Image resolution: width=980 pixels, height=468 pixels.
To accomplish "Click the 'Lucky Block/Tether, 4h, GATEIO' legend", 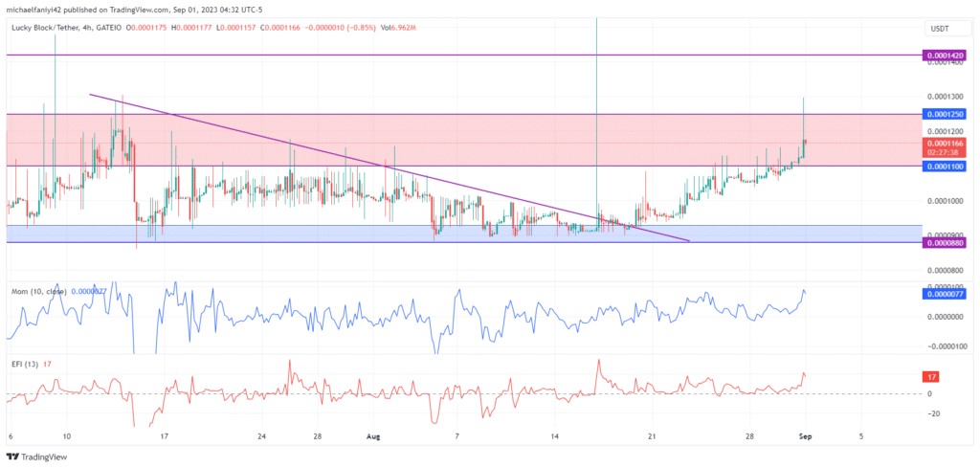I will click(64, 28).
